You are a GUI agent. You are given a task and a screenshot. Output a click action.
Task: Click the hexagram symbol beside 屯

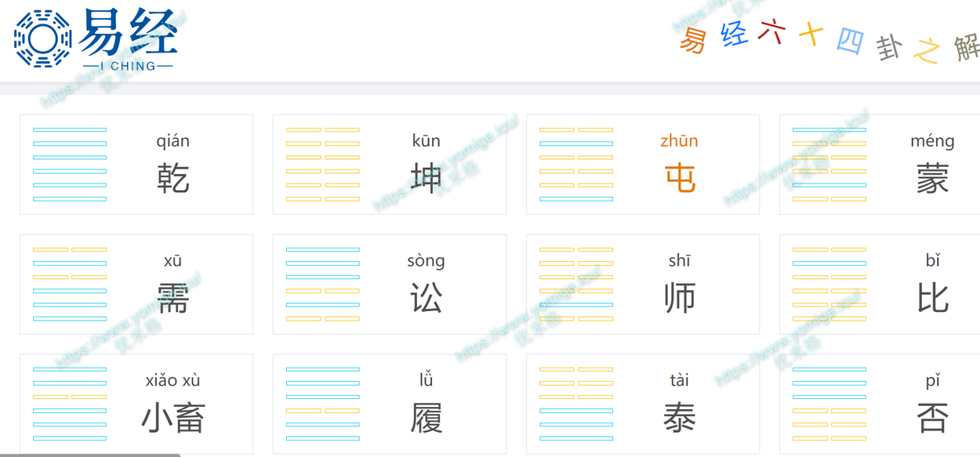576,165
